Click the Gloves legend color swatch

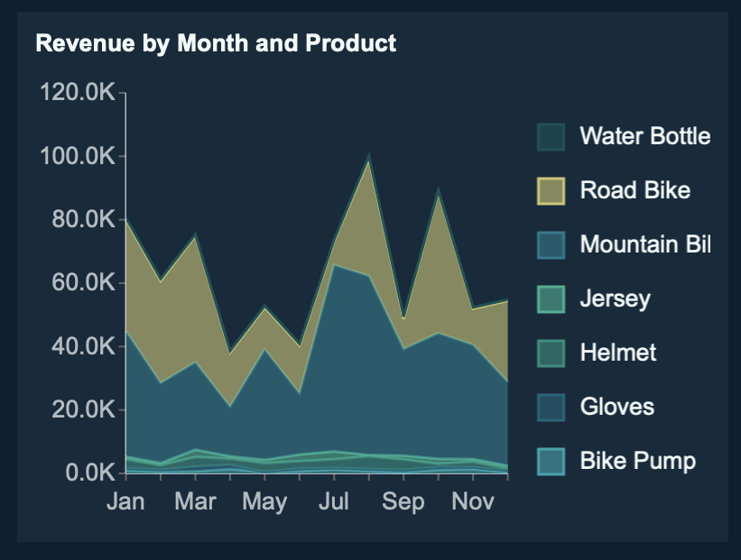551,408
